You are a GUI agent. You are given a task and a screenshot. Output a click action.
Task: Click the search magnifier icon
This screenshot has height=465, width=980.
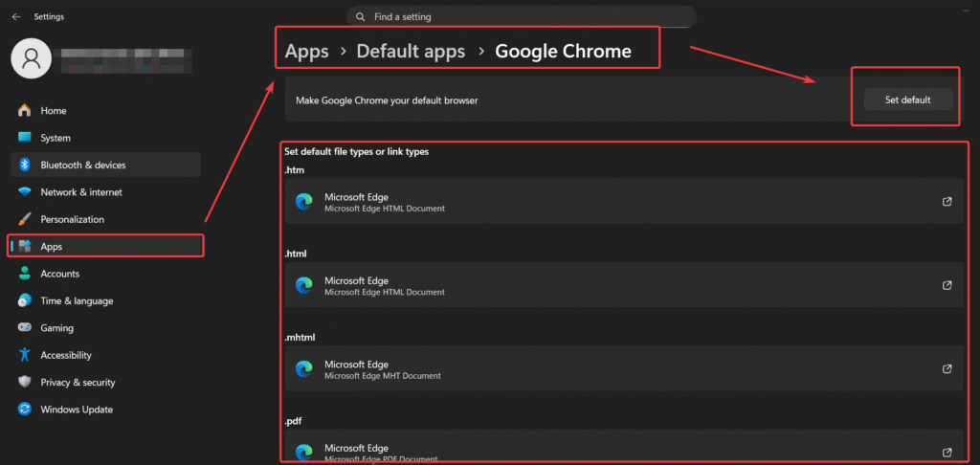point(360,17)
